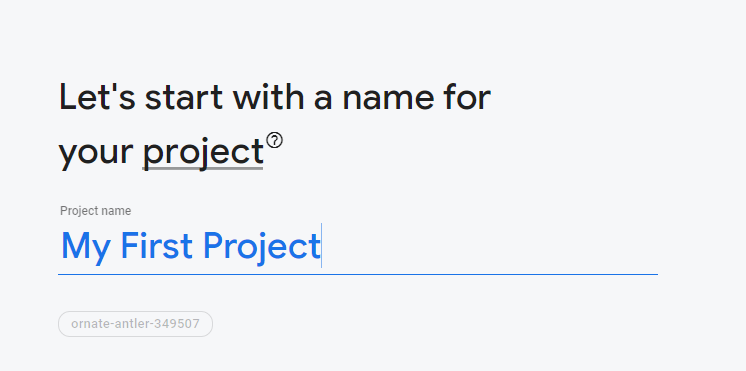Click the word "Project" in the name field
The height and width of the screenshot is (371, 746).
(261, 246)
